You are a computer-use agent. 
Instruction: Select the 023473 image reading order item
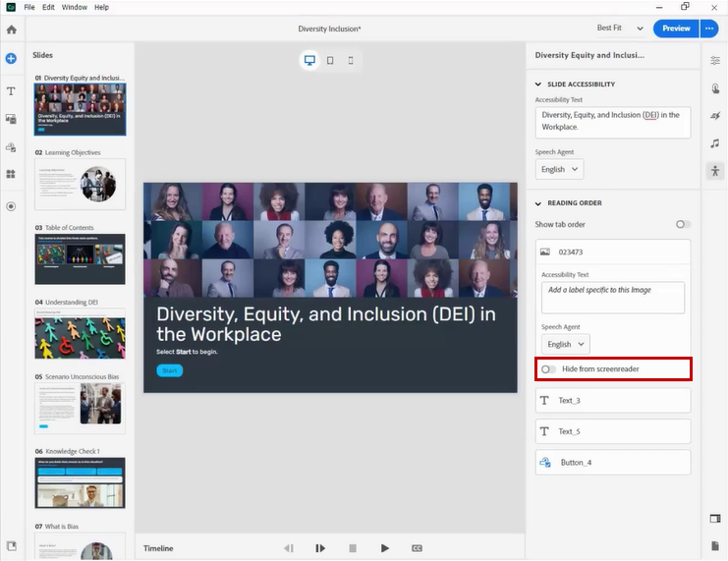(613, 252)
